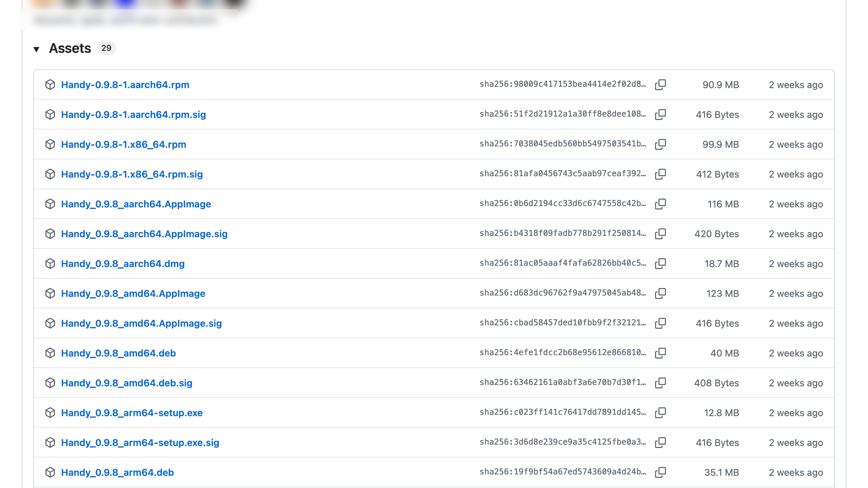Download Handy_0.9.8_amd64.AppImage.sig
Viewport: 868px width, 488px height.
coord(141,323)
